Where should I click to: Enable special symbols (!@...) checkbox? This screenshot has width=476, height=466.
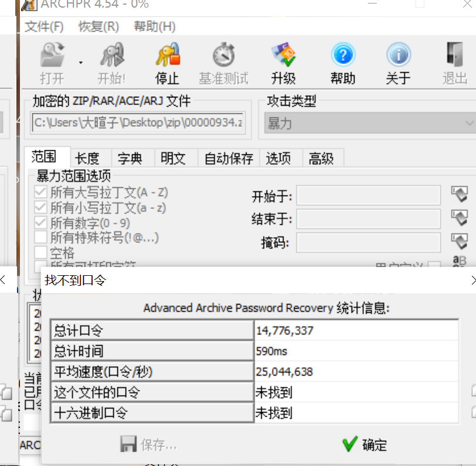(x=40, y=237)
